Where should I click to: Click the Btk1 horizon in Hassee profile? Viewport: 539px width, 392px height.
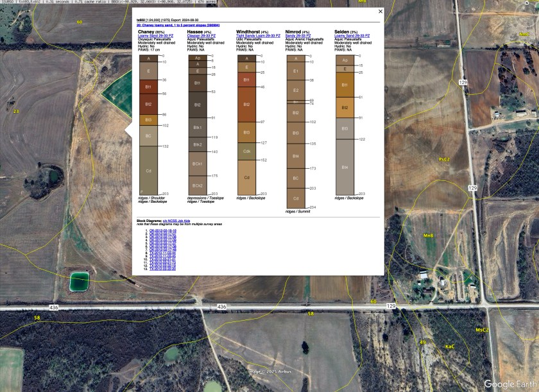click(198, 128)
